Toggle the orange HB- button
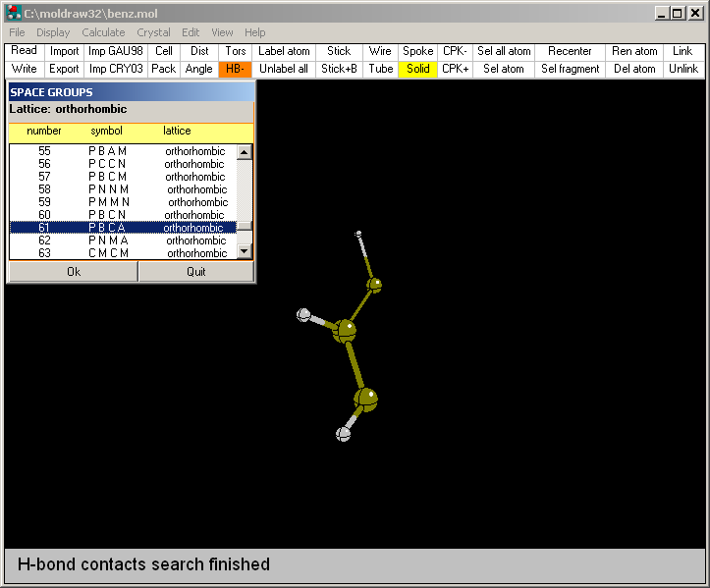Screen dimensions: 710x588 tap(236, 69)
